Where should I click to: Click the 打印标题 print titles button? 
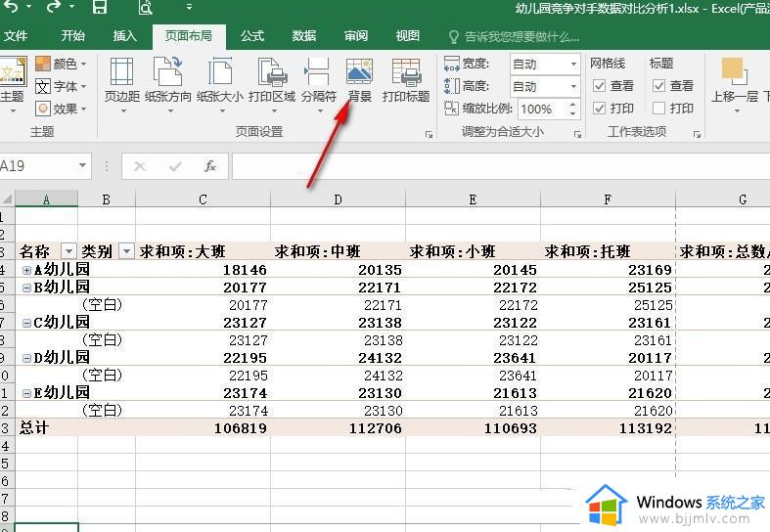[x=406, y=81]
